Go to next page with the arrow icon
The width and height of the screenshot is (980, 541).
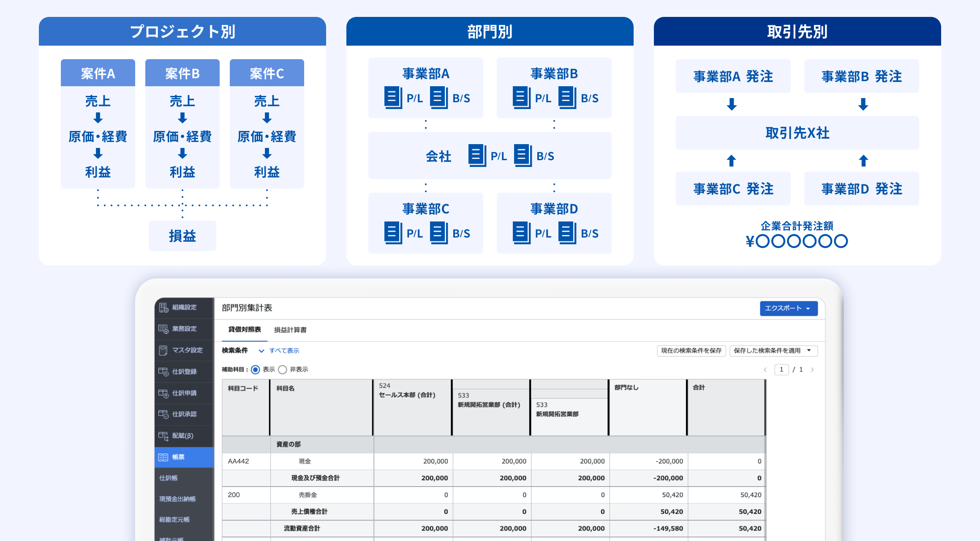pyautogui.click(x=813, y=369)
